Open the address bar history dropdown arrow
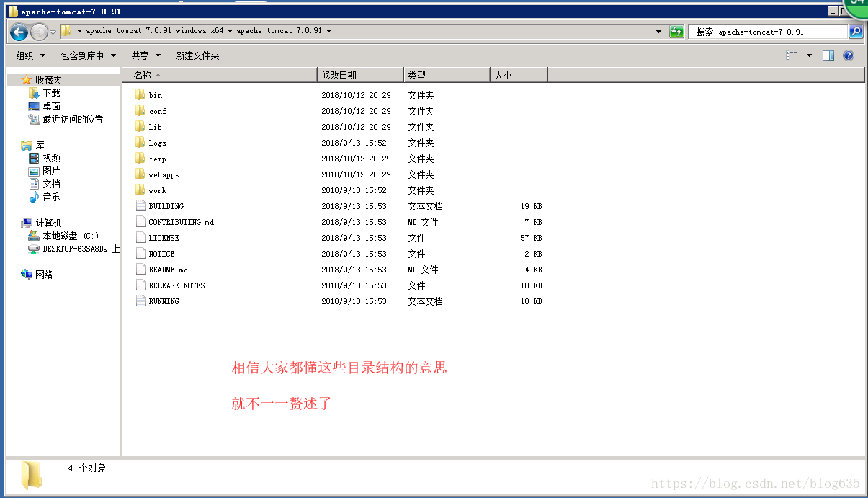This screenshot has height=498, width=868. click(x=659, y=32)
